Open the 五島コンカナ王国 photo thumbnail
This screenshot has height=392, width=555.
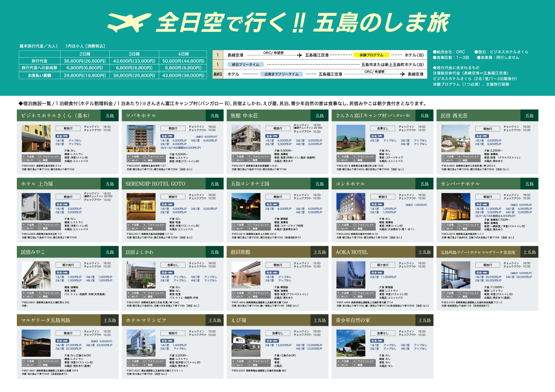pyautogui.click(x=246, y=206)
